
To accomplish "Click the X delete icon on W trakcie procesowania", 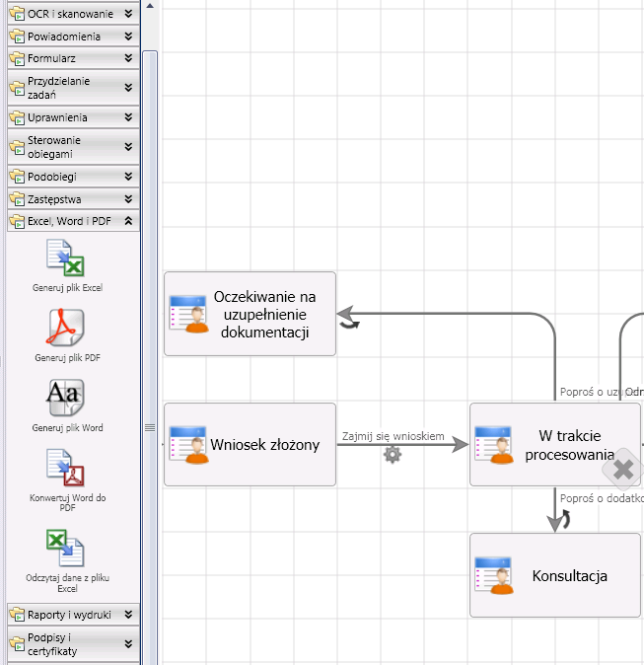I will pyautogui.click(x=622, y=470).
